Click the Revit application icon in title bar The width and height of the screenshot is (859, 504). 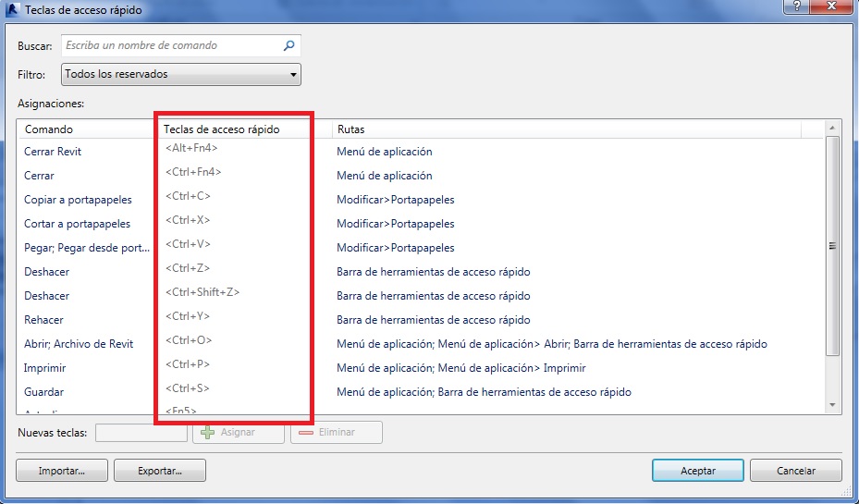pyautogui.click(x=12, y=9)
